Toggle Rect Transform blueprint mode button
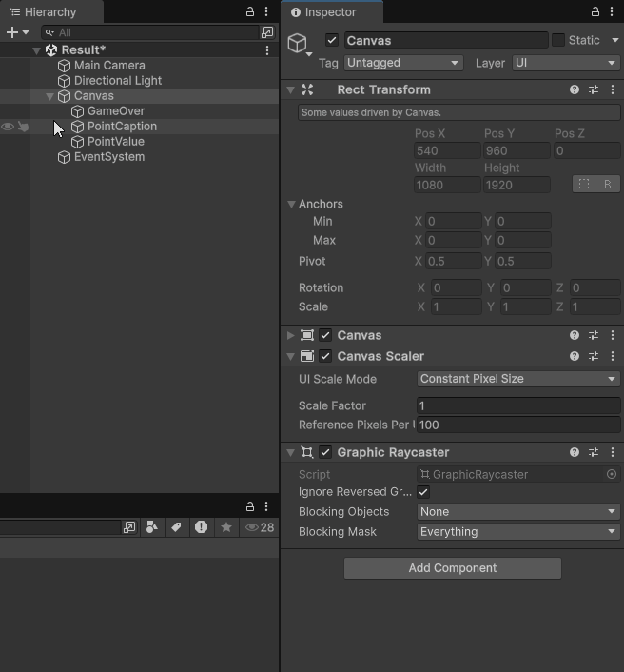The width and height of the screenshot is (624, 672). point(584,184)
